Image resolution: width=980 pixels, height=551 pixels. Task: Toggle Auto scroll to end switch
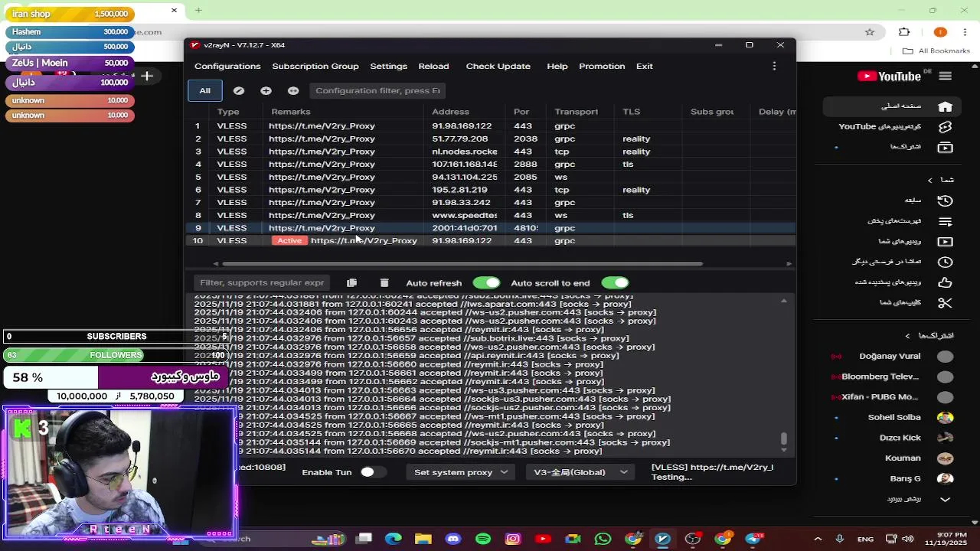[x=615, y=283]
